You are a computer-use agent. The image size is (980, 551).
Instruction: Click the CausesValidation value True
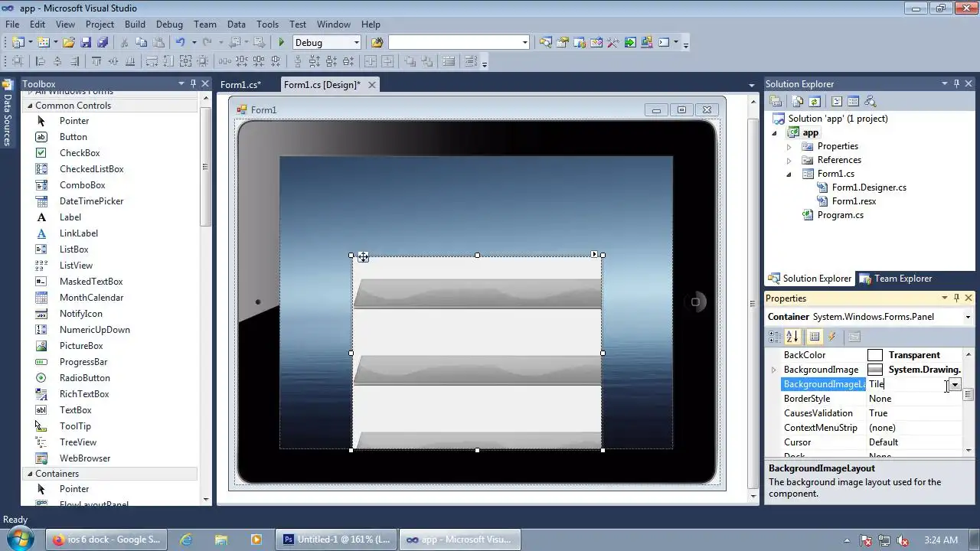[878, 413]
